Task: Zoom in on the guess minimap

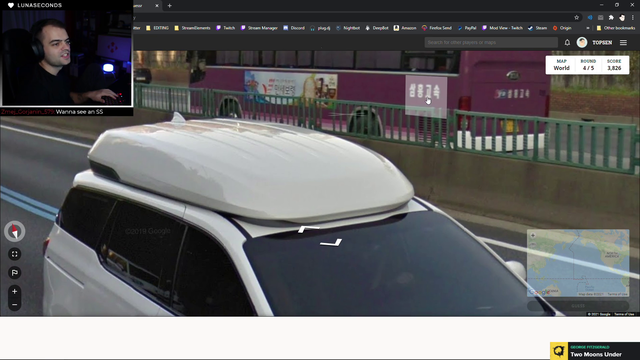Action: (533, 236)
